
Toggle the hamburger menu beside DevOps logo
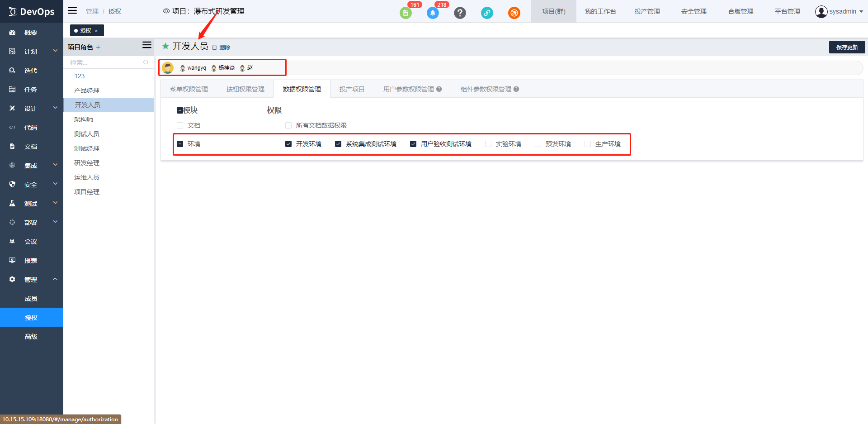[72, 11]
